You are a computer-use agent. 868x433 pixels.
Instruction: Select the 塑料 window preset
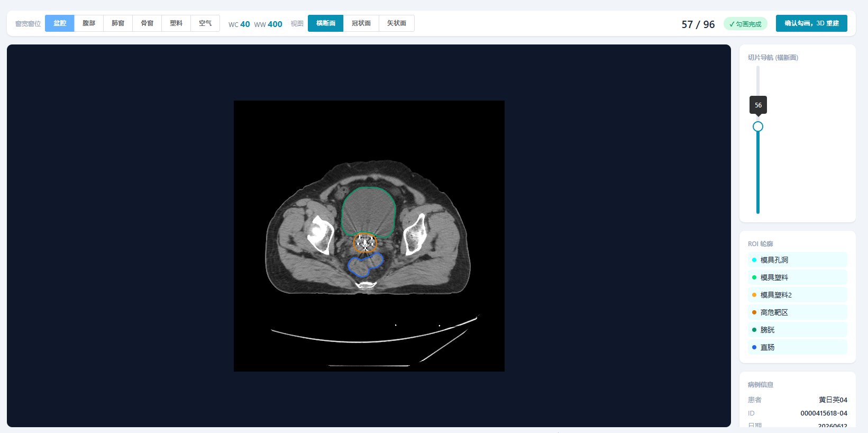click(176, 23)
